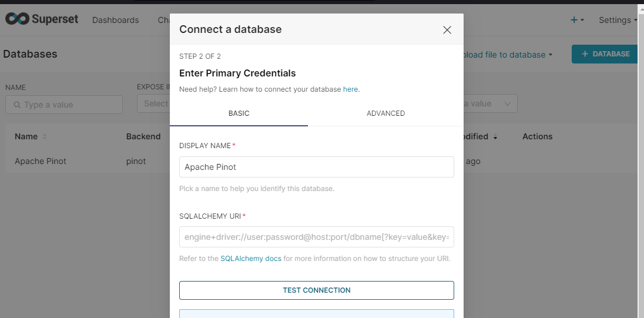Open the Dashboards menu item
The height and width of the screenshot is (318, 644).
pos(116,20)
